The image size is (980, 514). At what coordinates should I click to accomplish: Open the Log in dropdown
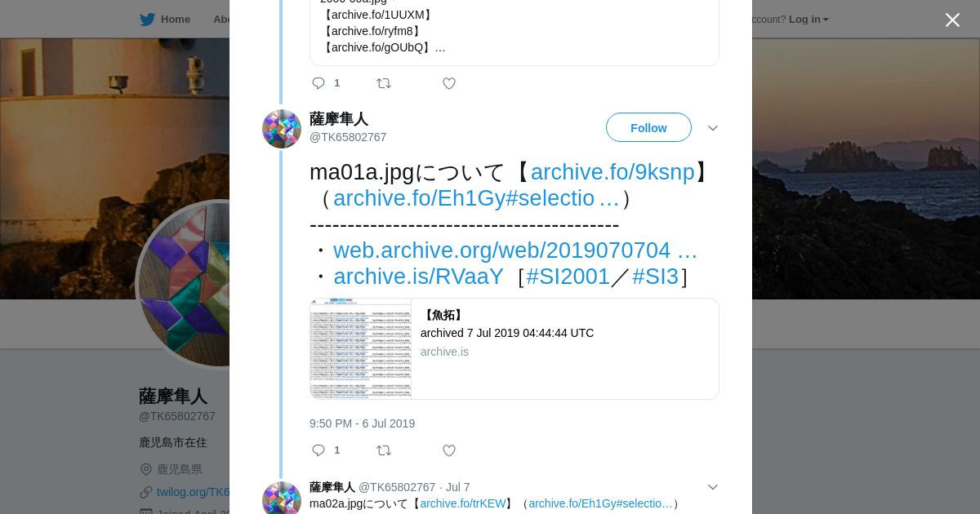tap(808, 20)
